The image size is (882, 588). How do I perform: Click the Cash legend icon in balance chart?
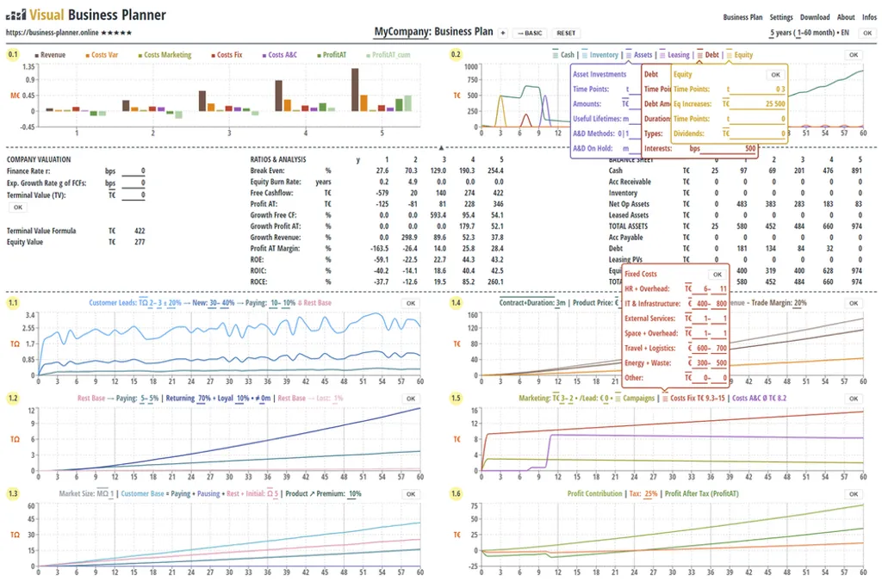point(556,53)
